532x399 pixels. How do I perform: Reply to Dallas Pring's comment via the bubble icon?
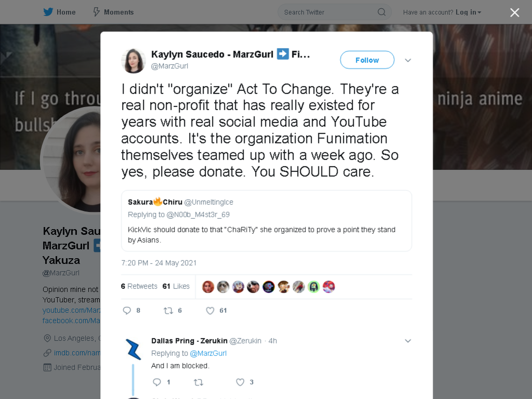pos(157,382)
